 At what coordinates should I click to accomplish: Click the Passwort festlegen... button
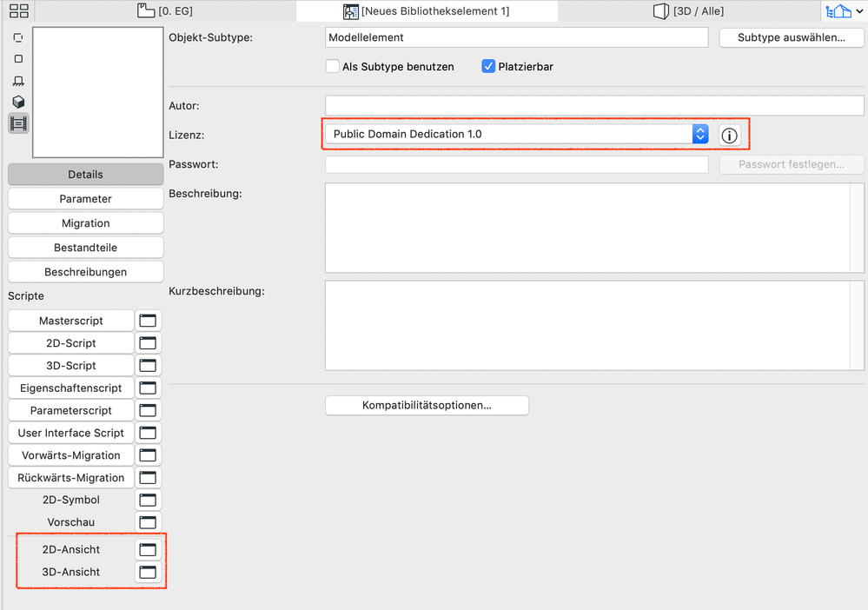791,164
